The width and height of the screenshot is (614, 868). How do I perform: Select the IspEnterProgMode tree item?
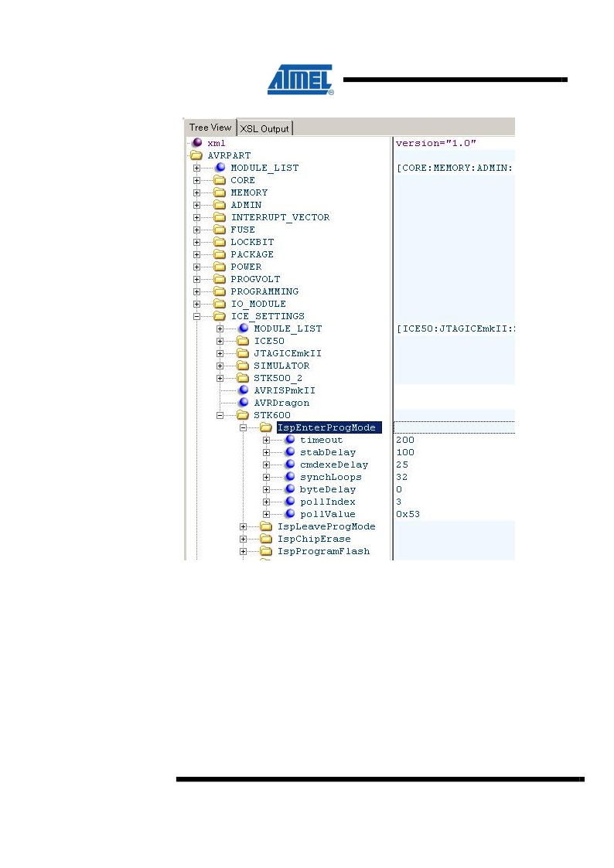coord(329,427)
